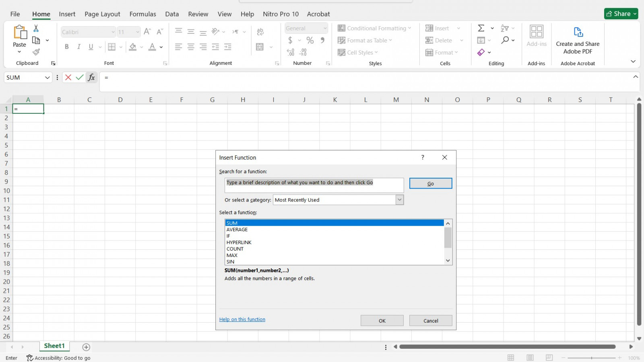Click the Paste clipboard icon
This screenshot has width=644, height=362.
coord(19,32)
